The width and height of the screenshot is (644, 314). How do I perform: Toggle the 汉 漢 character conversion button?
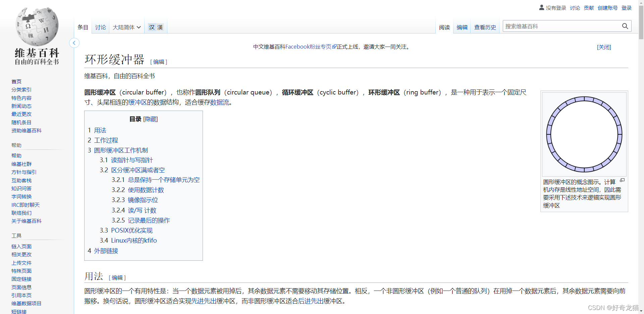[156, 27]
